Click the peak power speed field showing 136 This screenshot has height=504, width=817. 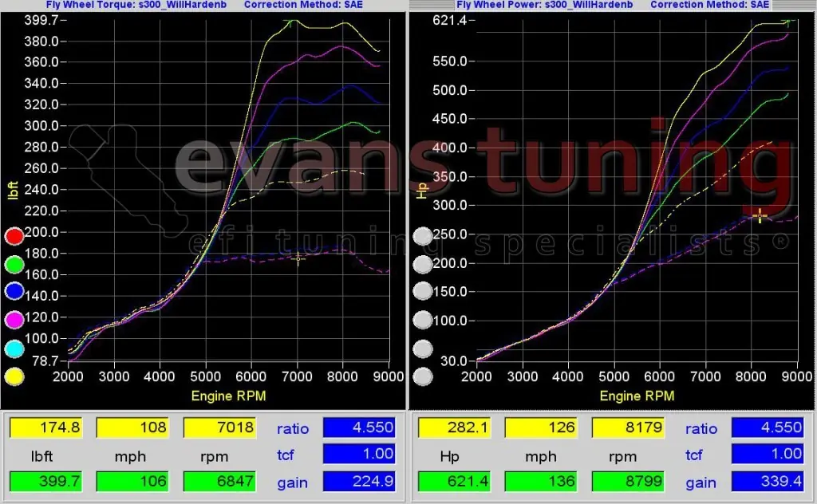[x=542, y=481]
